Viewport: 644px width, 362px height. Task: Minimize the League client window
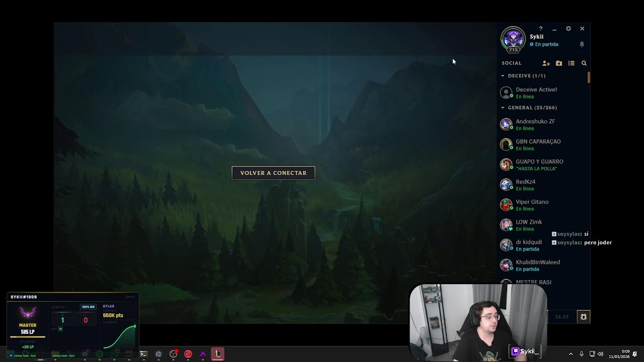tap(554, 29)
